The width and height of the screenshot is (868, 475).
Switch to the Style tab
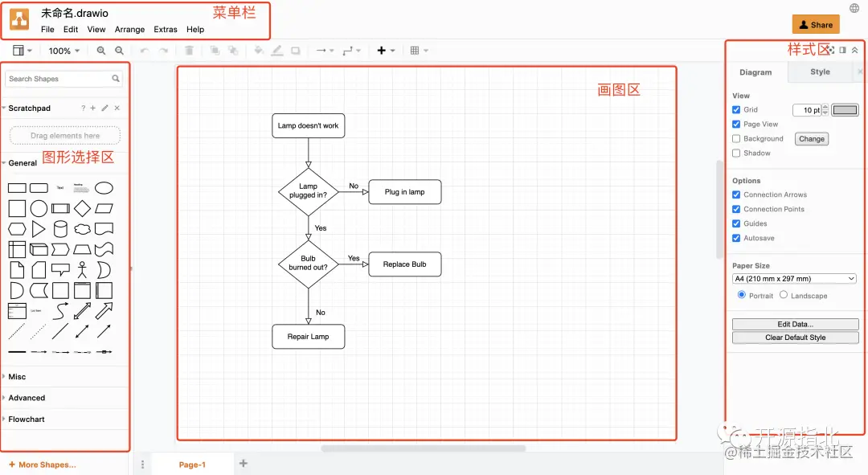pyautogui.click(x=821, y=72)
